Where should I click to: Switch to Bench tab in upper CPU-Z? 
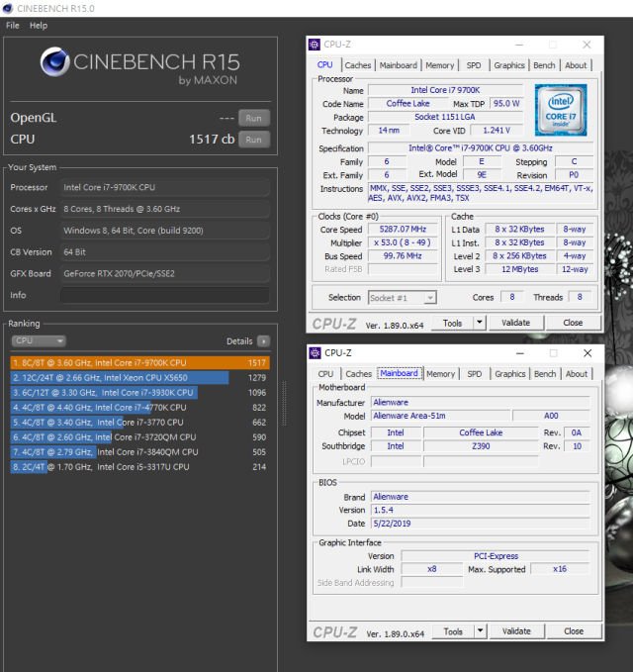click(x=544, y=65)
